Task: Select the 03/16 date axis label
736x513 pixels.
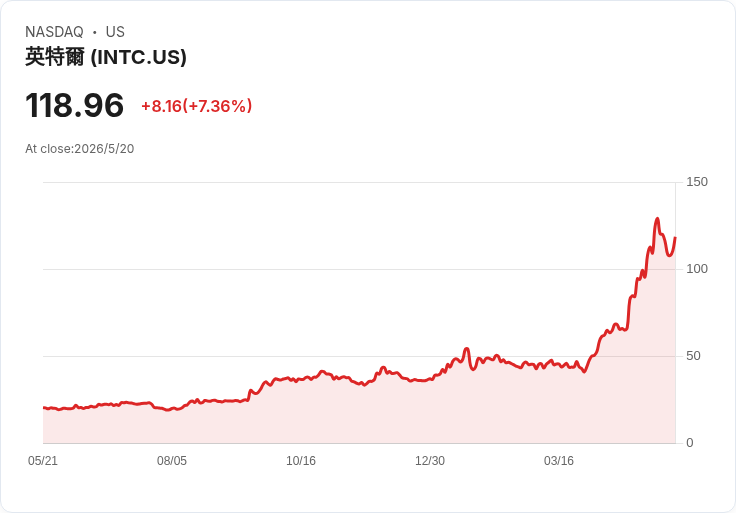Action: coord(559,460)
